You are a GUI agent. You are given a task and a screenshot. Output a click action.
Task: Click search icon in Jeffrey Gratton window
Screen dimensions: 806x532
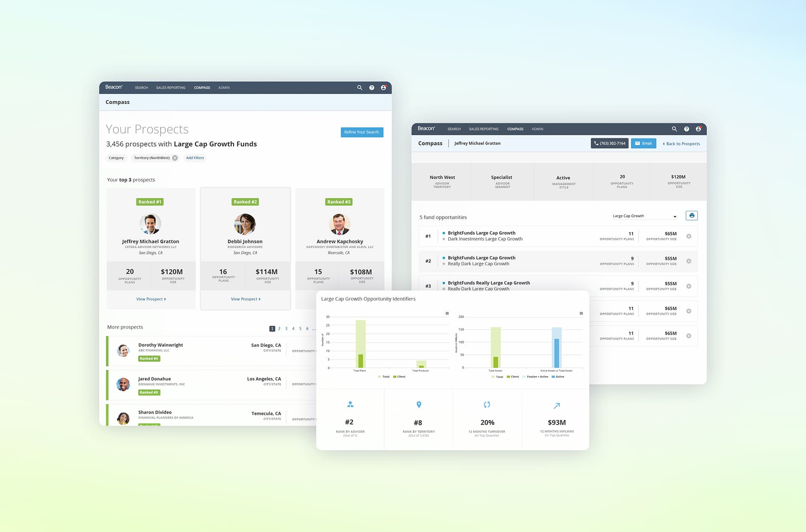[674, 129]
